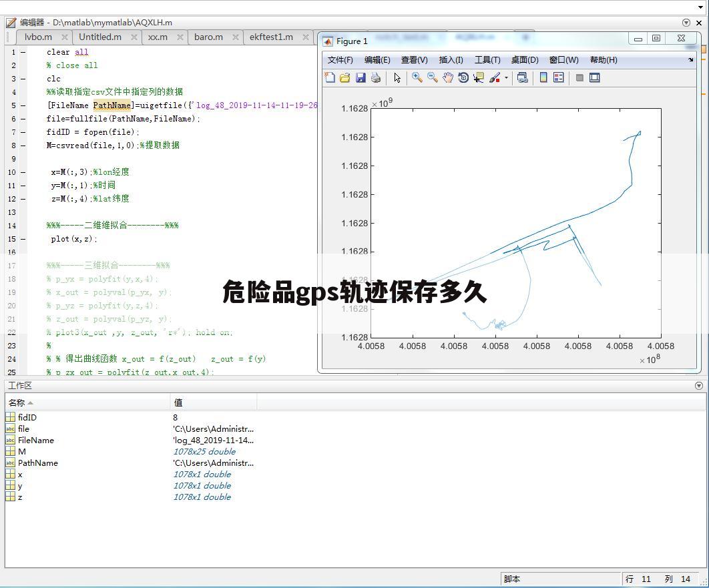Set breakpoint at line 5 dash
The image size is (709, 588).
(x=23, y=105)
